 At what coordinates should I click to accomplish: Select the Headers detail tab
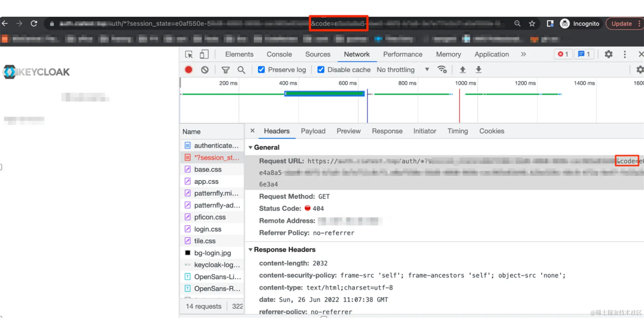tap(277, 131)
